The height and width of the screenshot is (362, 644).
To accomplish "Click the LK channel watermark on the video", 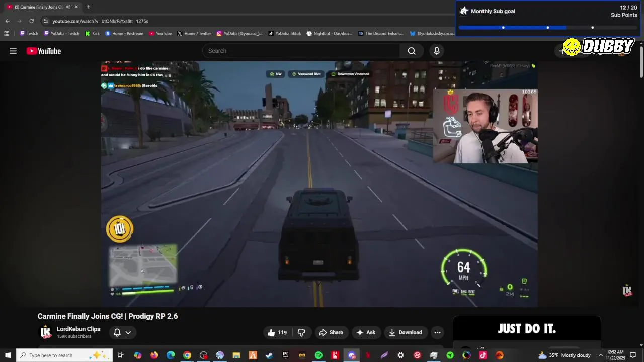I will (627, 291).
